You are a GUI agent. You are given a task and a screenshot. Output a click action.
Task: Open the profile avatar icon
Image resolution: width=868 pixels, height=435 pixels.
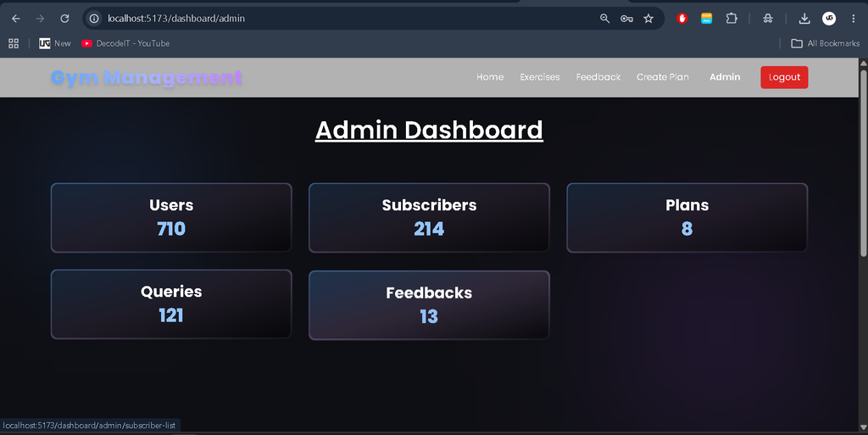pos(829,19)
